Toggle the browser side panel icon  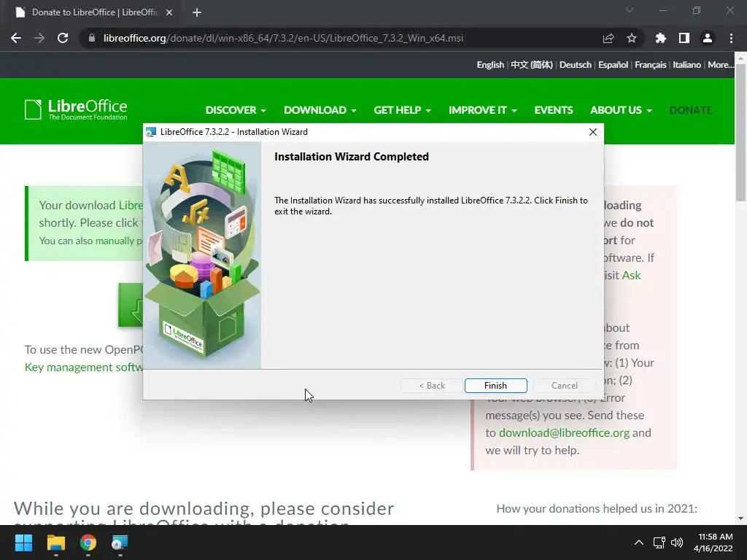point(684,38)
